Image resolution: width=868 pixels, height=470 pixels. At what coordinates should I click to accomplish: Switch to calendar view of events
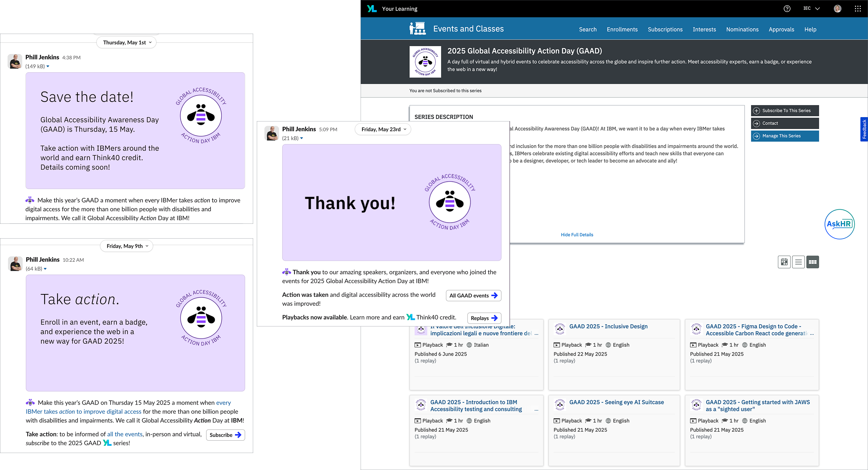(x=784, y=262)
